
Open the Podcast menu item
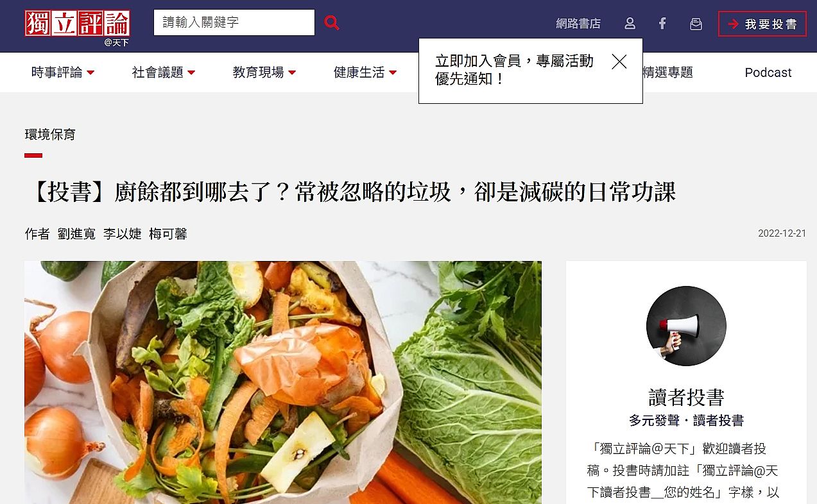click(768, 72)
